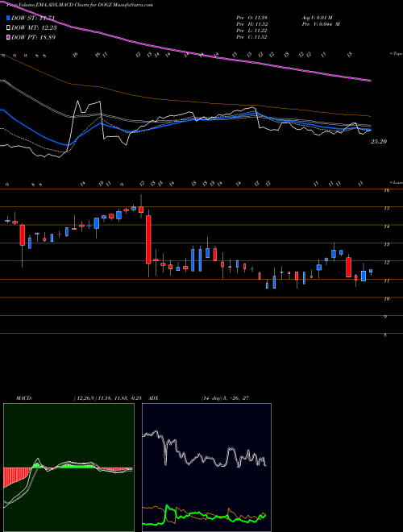The height and width of the screenshot is (532, 403).
Task: Select the 'DOW PT: 18.89' legend text
Action: [x=34, y=37]
